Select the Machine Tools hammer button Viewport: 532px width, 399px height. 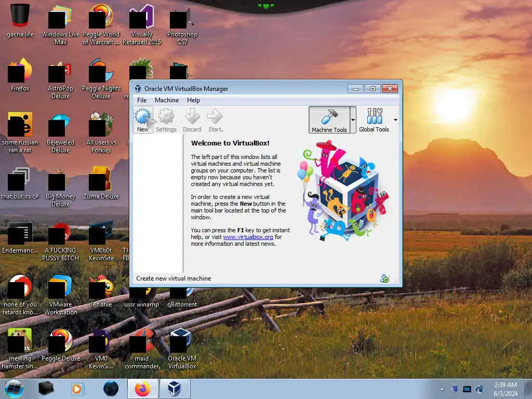click(329, 120)
